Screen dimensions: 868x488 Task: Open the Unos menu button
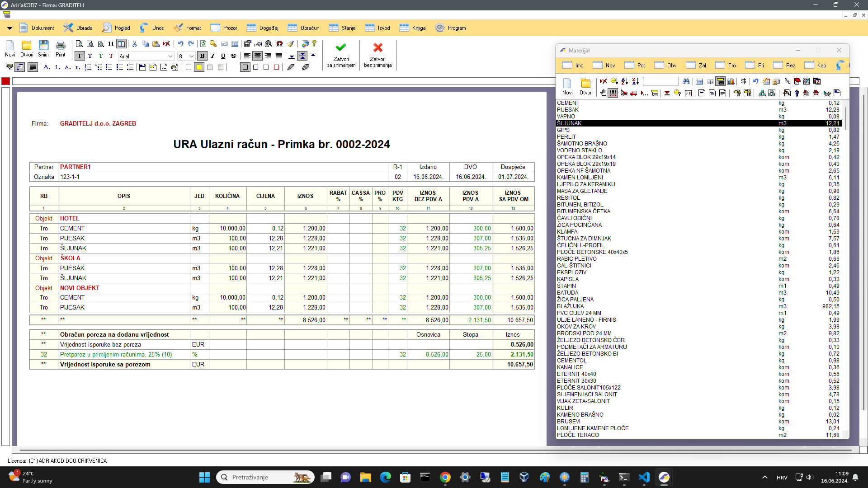[152, 28]
